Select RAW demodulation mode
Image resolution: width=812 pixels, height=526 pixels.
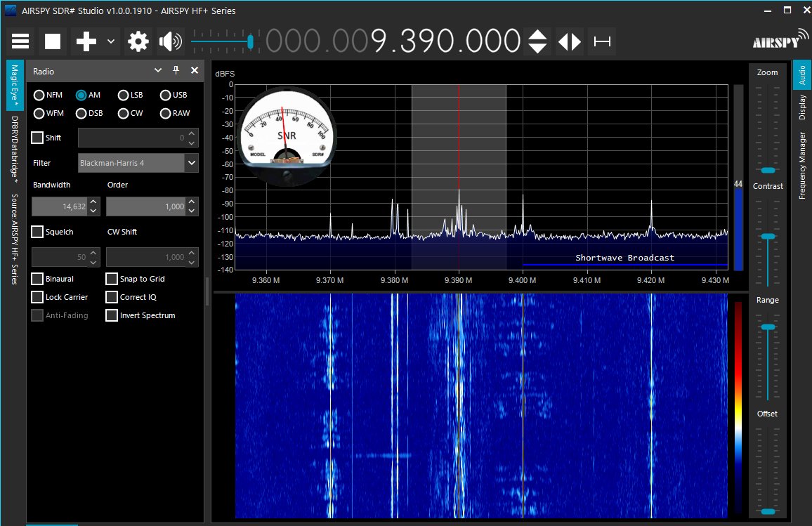(x=175, y=113)
